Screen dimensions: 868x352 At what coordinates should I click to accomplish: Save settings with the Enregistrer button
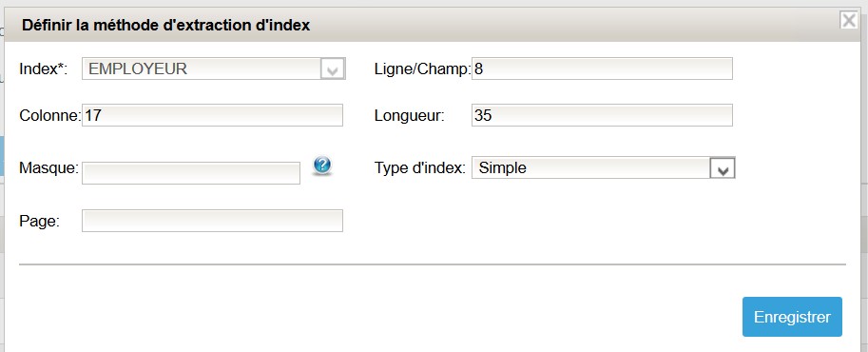pyautogui.click(x=792, y=317)
